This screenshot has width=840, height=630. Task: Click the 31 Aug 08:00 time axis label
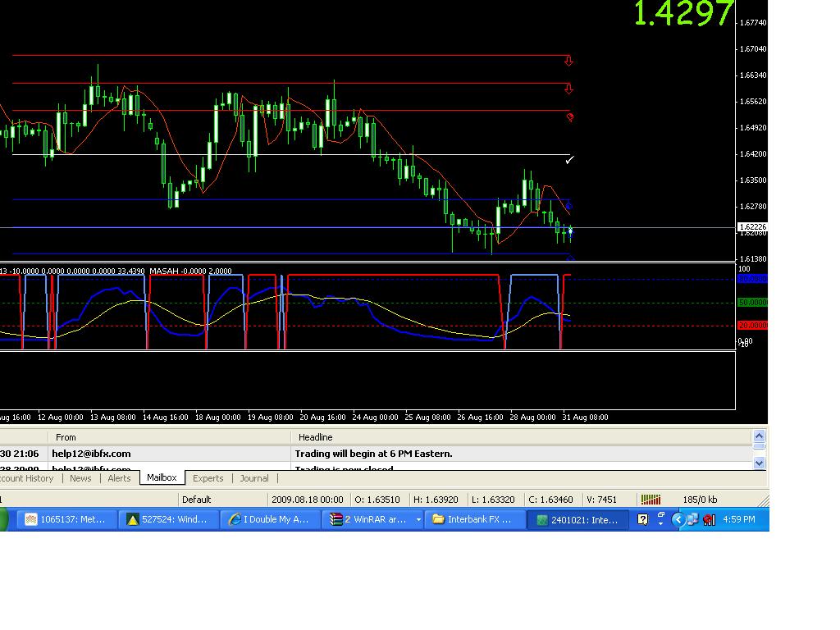coord(585,417)
